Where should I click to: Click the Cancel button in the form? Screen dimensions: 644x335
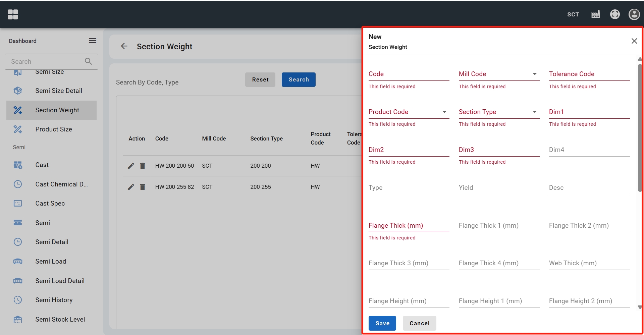[419, 323]
